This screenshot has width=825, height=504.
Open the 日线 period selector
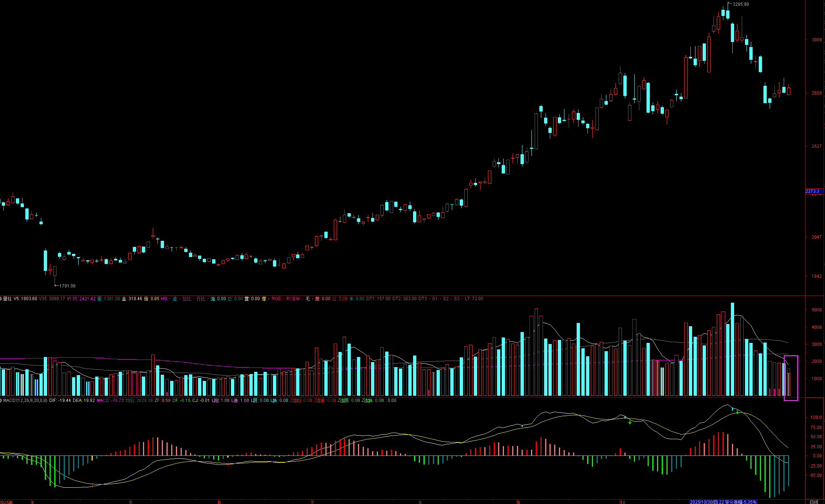(814, 502)
